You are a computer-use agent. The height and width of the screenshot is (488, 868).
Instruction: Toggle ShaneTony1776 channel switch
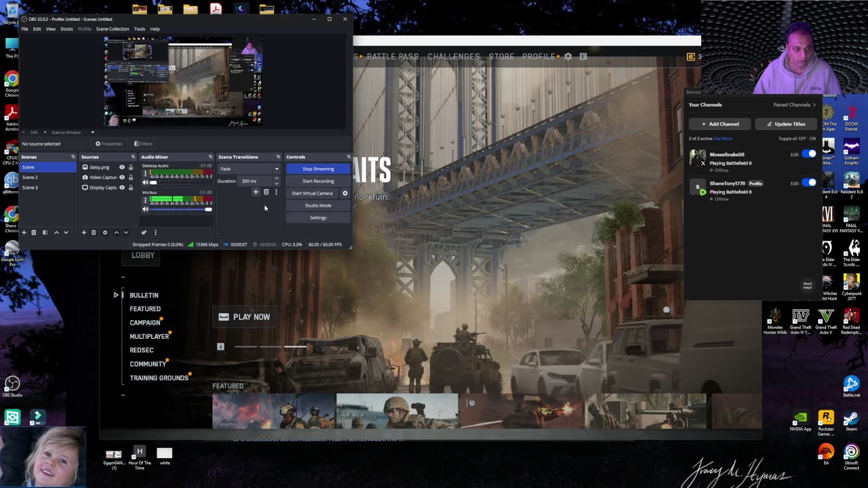tap(809, 183)
